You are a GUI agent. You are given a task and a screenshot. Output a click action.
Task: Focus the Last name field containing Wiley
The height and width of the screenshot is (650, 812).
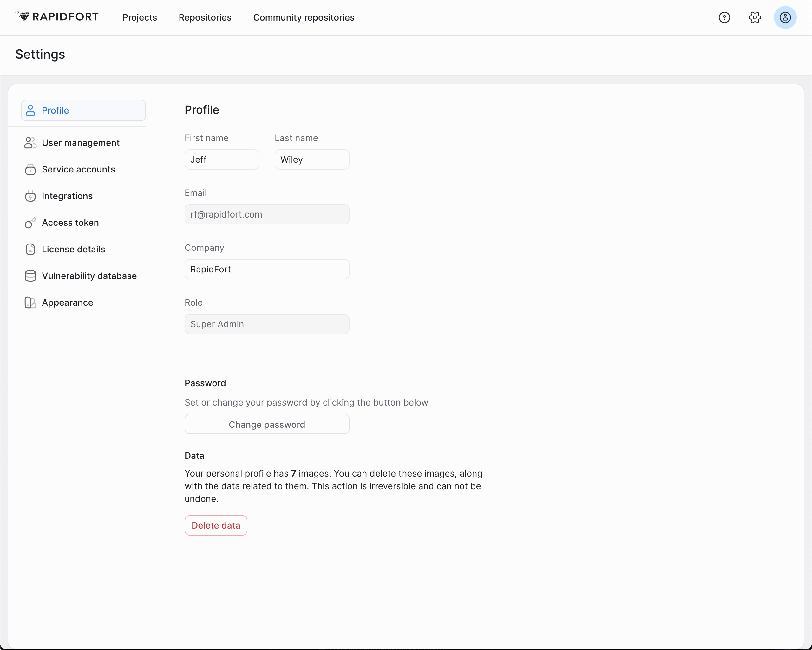tap(312, 160)
